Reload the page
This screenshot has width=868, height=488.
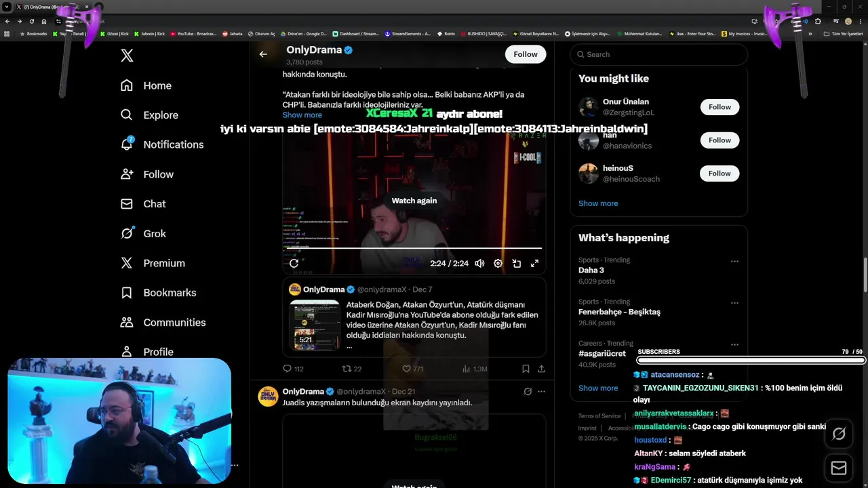(31, 21)
